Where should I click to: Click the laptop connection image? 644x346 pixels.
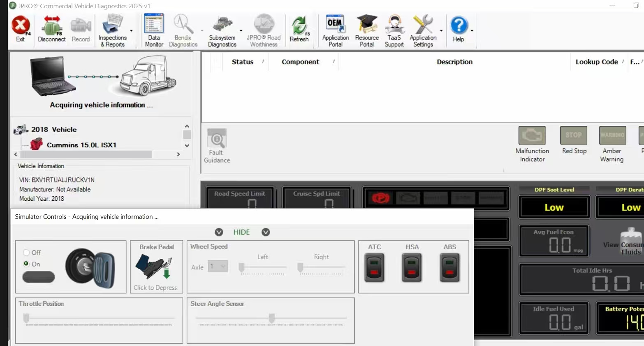(x=53, y=77)
